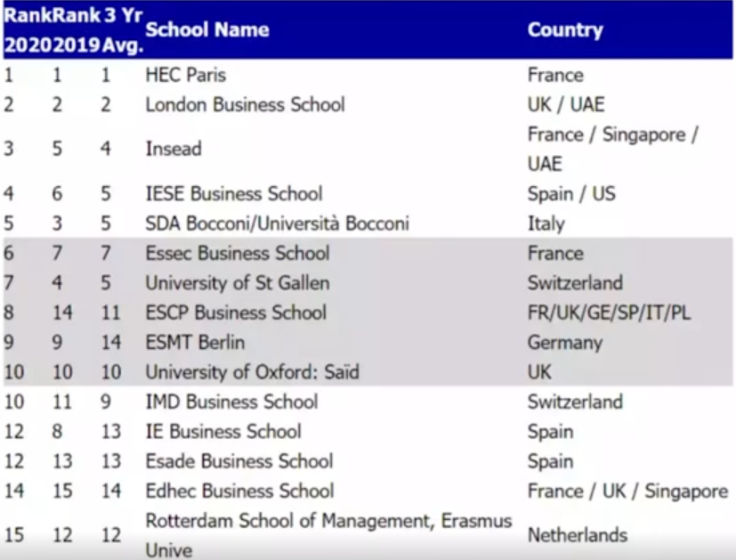Click Esade Business School name

[239, 461]
